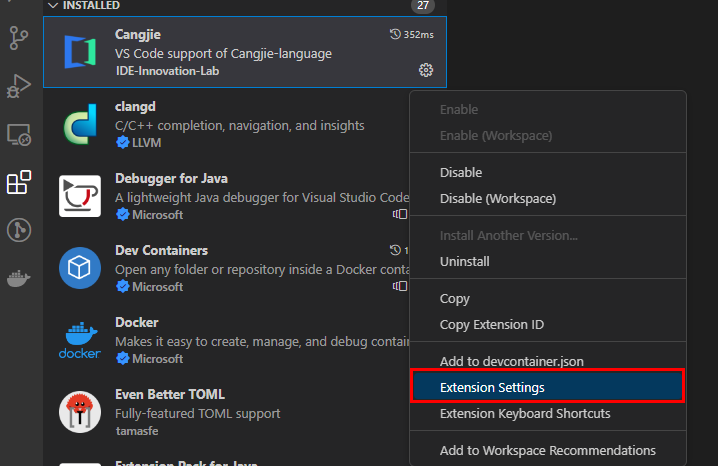Select Extension Settings from context menu
This screenshot has width=718, height=466.
click(492, 387)
